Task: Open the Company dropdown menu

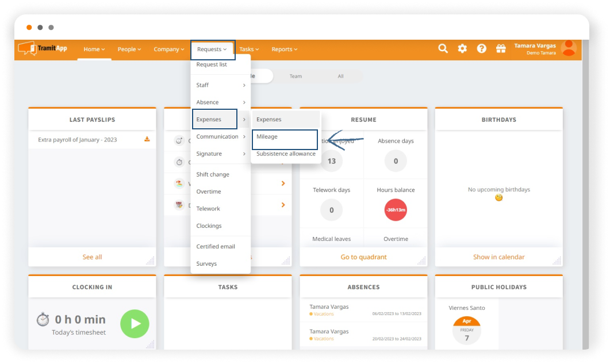Action: (x=168, y=49)
